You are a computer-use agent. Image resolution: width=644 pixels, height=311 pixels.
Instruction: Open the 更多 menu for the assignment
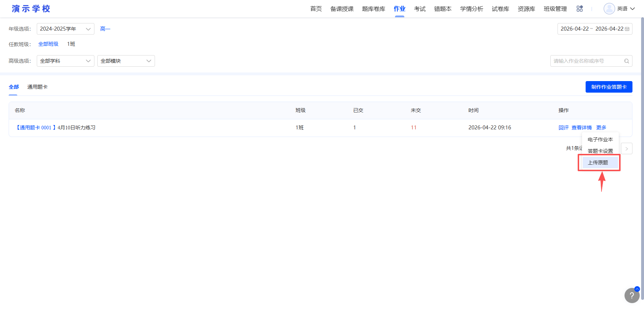click(x=601, y=128)
